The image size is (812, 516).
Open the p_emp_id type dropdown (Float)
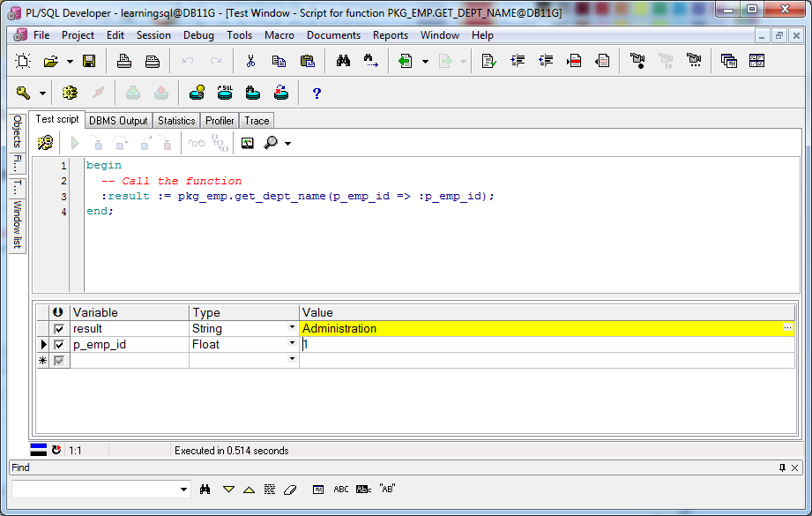(292, 343)
